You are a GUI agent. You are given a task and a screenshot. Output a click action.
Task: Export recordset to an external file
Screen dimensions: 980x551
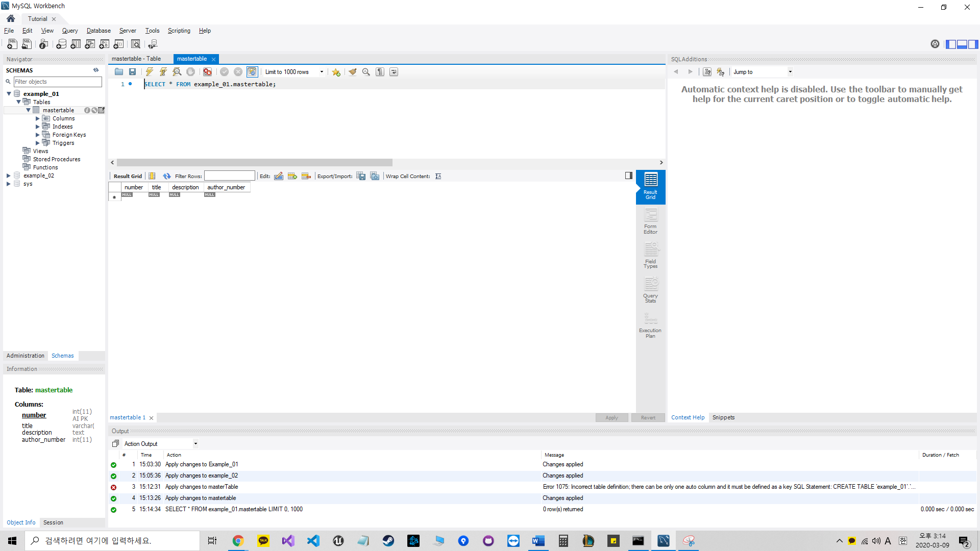click(361, 176)
